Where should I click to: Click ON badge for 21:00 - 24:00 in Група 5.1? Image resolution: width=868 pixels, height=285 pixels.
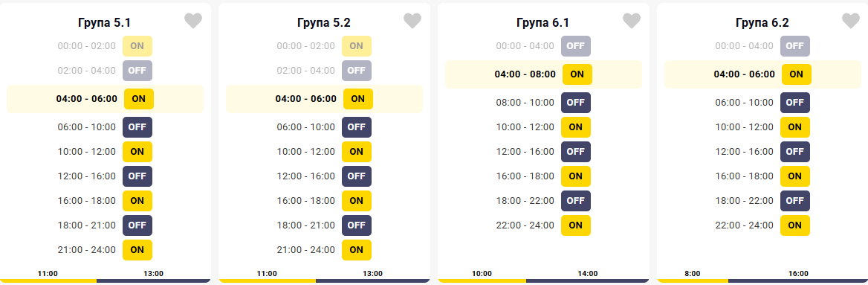click(x=137, y=250)
